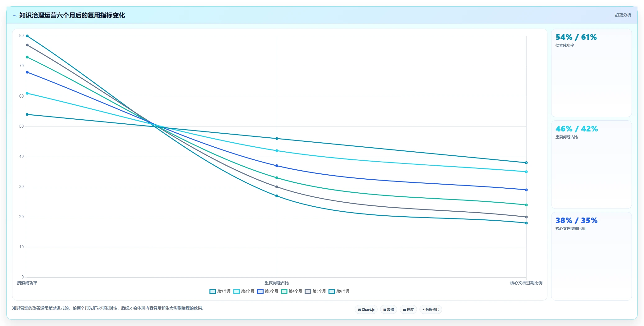Click the 搜索成功率 x-axis label
This screenshot has width=644, height=326.
[x=27, y=283]
